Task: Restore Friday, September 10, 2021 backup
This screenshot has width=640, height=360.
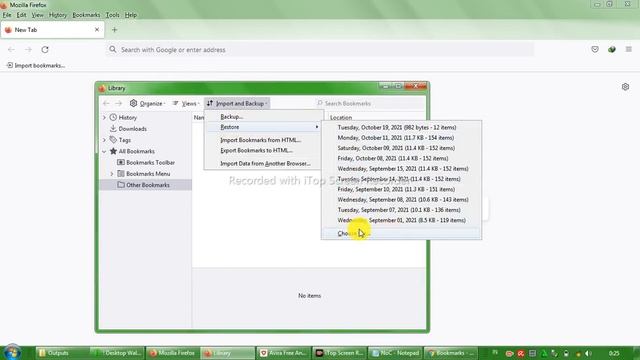Action: click(x=401, y=189)
